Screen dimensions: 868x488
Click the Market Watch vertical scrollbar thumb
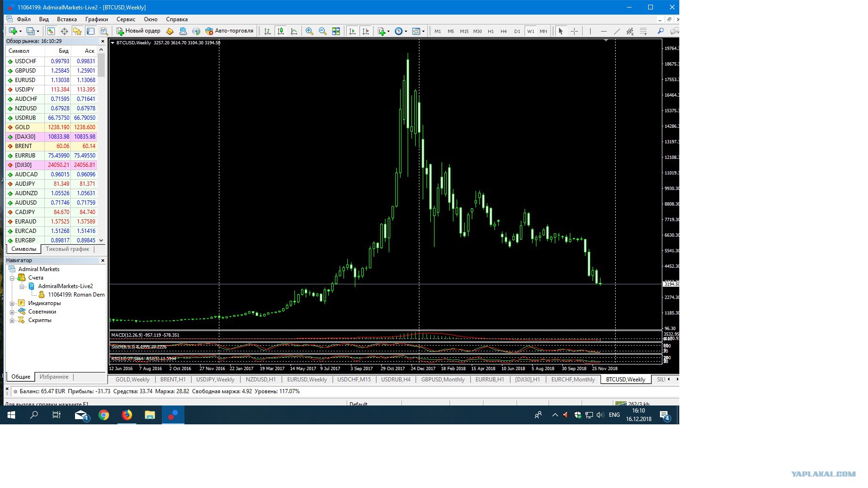click(x=101, y=65)
